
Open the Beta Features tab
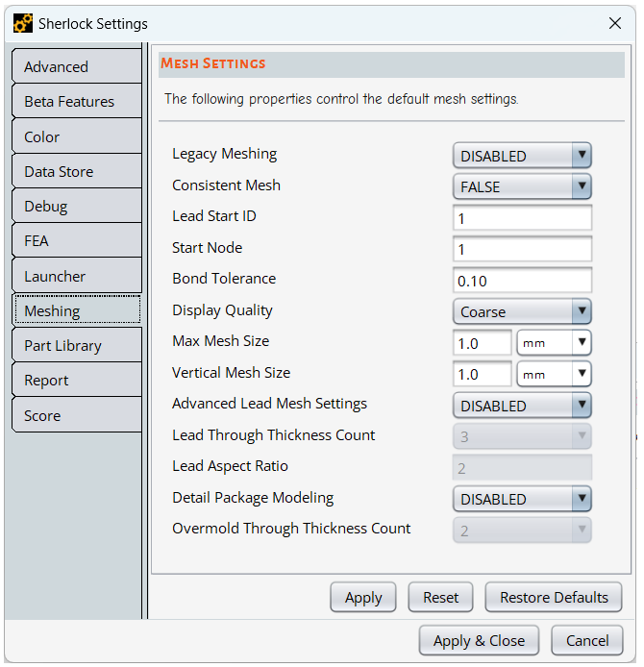pyautogui.click(x=76, y=102)
